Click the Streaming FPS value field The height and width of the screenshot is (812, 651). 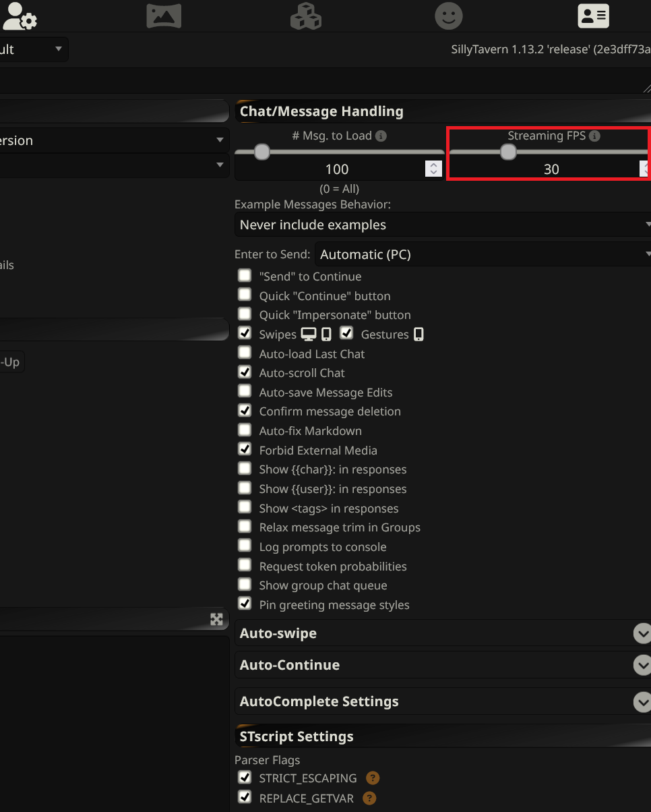coord(551,169)
